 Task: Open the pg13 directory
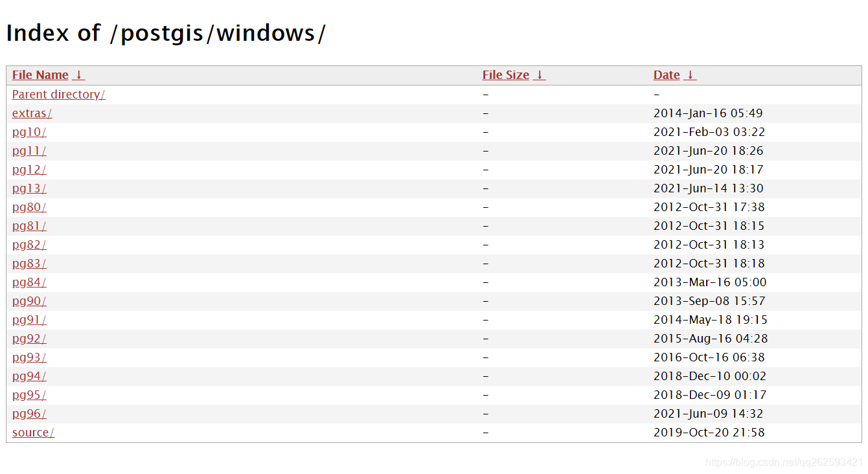pos(29,188)
